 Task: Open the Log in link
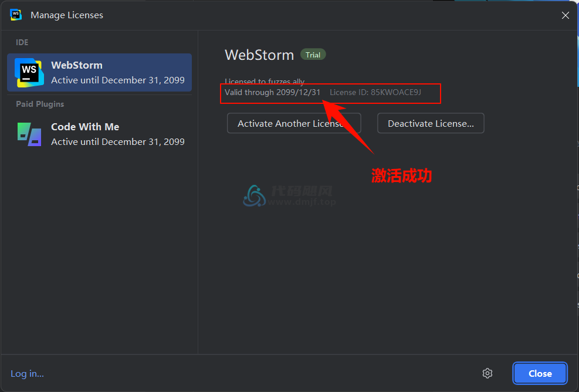[27, 374]
